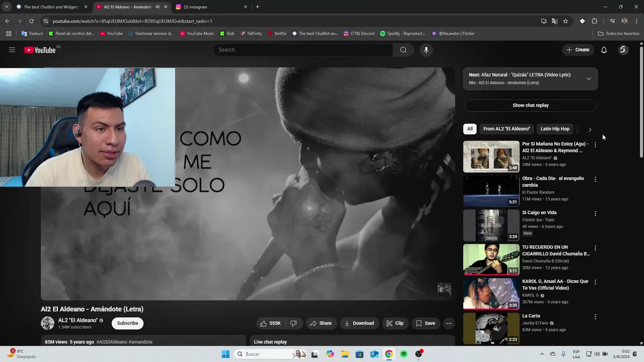Open options for Si Caigo en Vida video
This screenshot has height=362, width=644.
(x=595, y=214)
